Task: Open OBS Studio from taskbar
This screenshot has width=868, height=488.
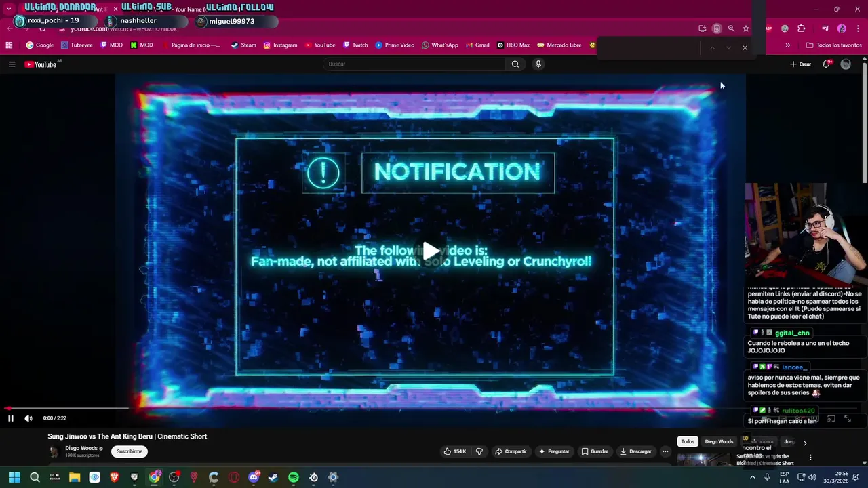Action: tap(174, 477)
